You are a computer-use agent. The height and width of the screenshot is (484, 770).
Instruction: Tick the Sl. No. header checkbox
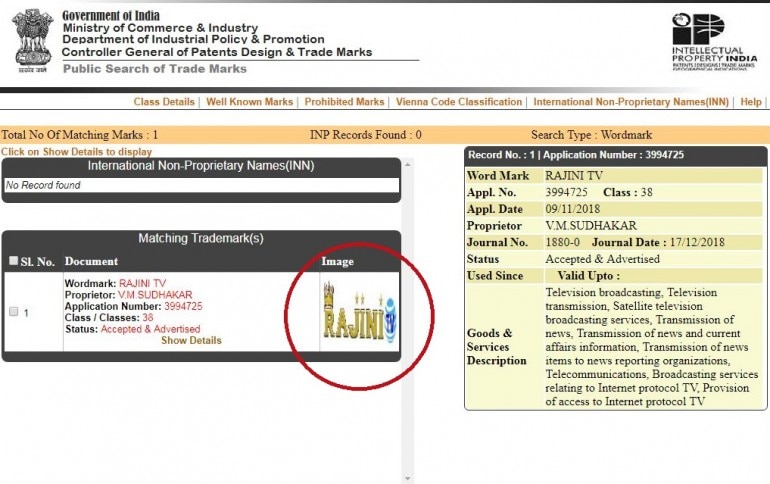(x=13, y=261)
